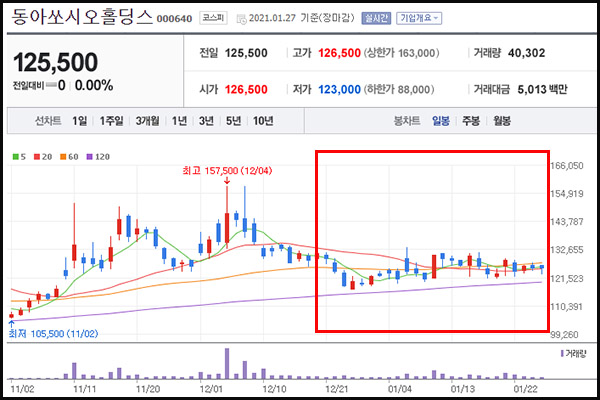600x400 pixels.
Task: Switch to 일봉 daily candle chart
Action: click(x=440, y=121)
